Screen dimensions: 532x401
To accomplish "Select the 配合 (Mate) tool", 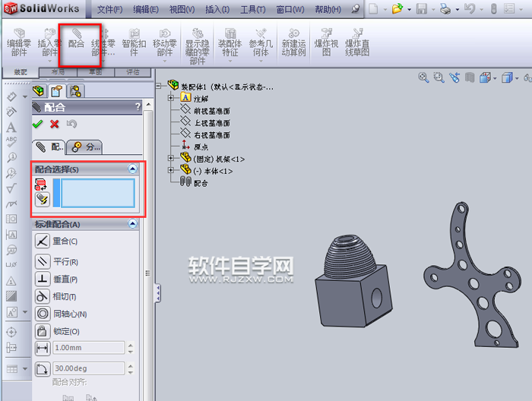I will 76,38.
